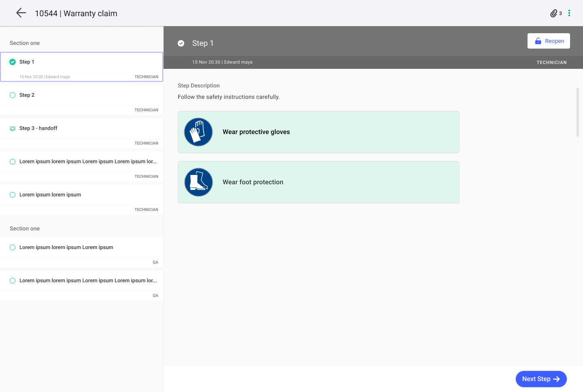The height and width of the screenshot is (392, 583).
Task: Click 'Follow the safety instructions carefully.' text
Action: (229, 97)
